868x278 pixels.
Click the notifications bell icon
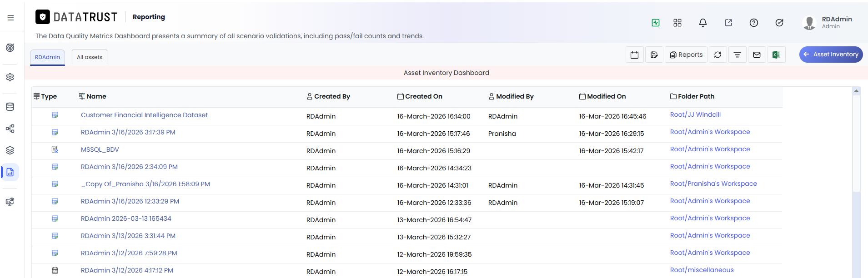[703, 23]
